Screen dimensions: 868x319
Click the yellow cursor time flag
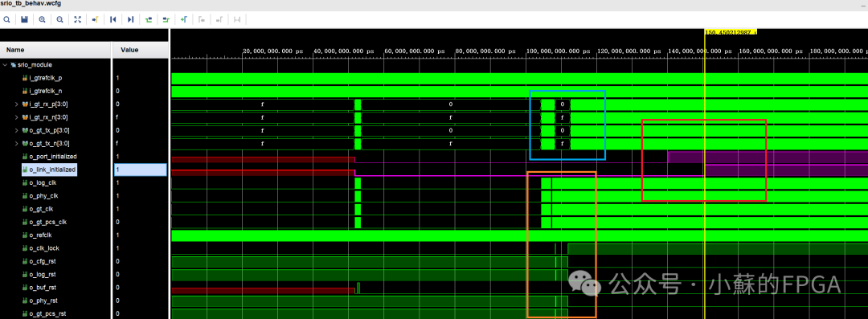tap(730, 32)
